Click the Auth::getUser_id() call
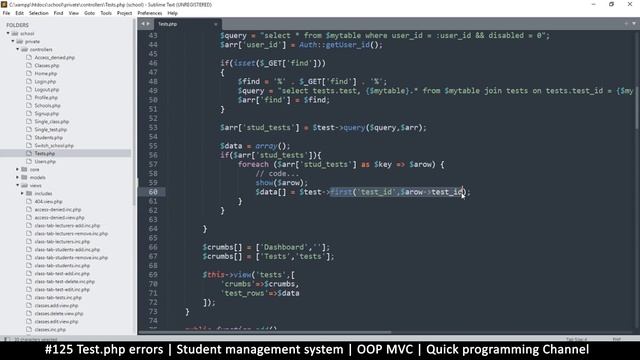This screenshot has height=360, width=640. (x=340, y=45)
